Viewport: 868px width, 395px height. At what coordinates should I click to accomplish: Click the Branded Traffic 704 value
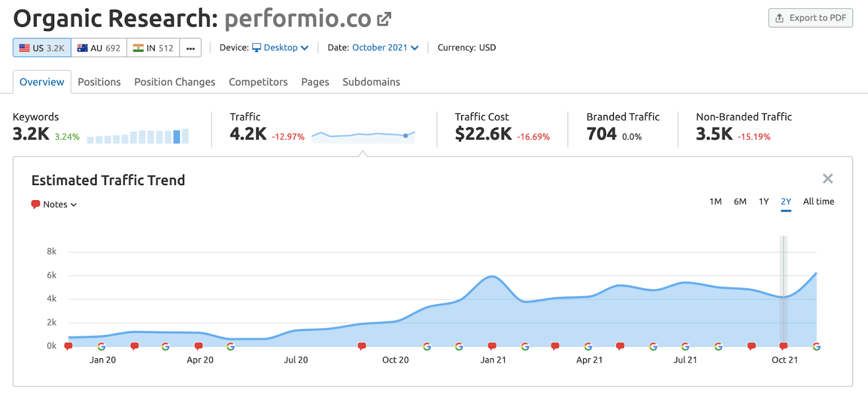pos(602,134)
